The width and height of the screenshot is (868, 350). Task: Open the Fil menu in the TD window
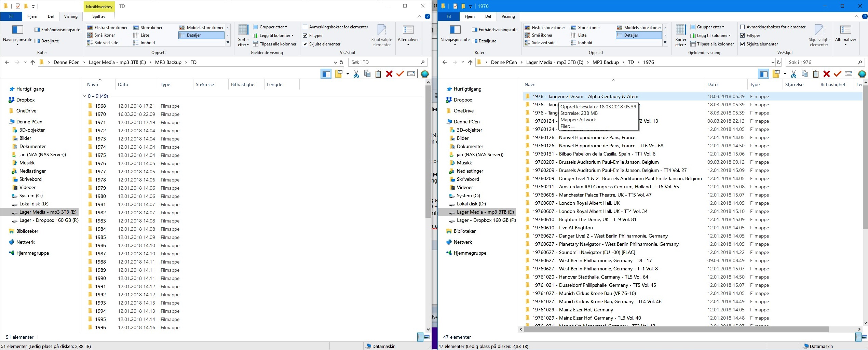[11, 16]
